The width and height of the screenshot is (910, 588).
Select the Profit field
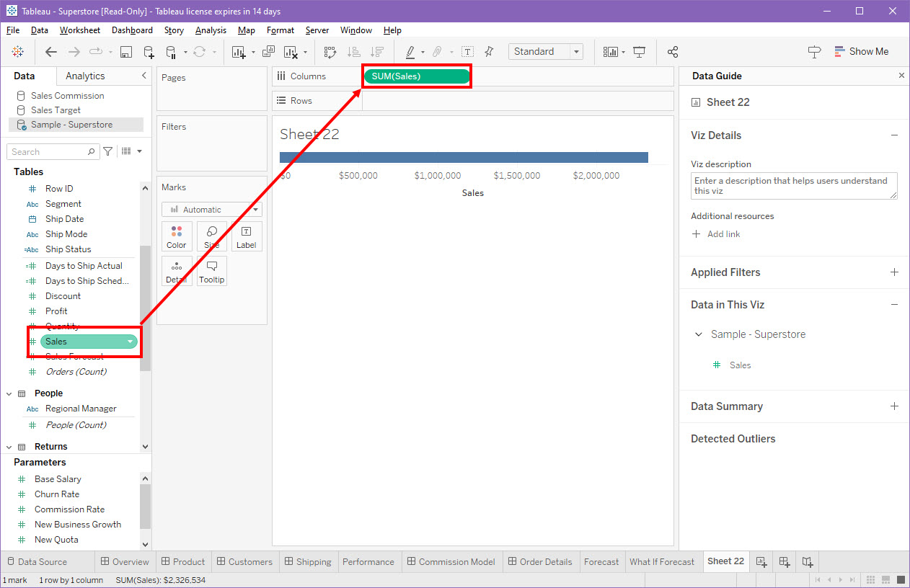tap(56, 311)
